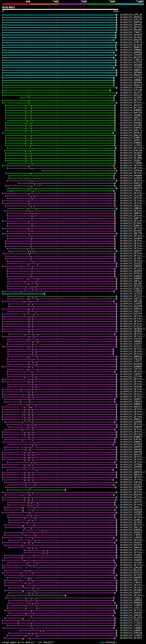Viewport: 146px width, 644px height.
Task: Select the UniRef100_C0HEJ5 label
Action: [131, 60]
